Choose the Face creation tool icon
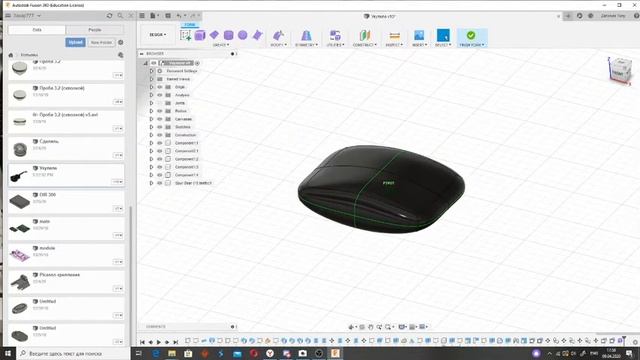The image size is (640, 360). (257, 35)
